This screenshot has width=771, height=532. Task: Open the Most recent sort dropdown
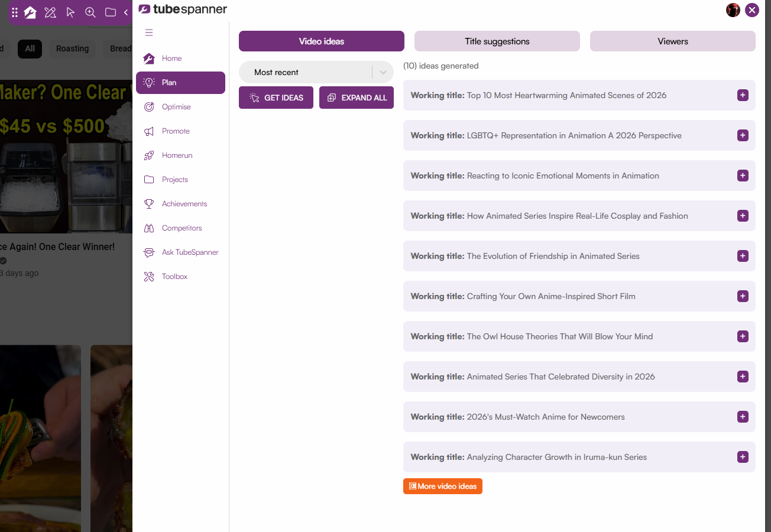pos(316,72)
